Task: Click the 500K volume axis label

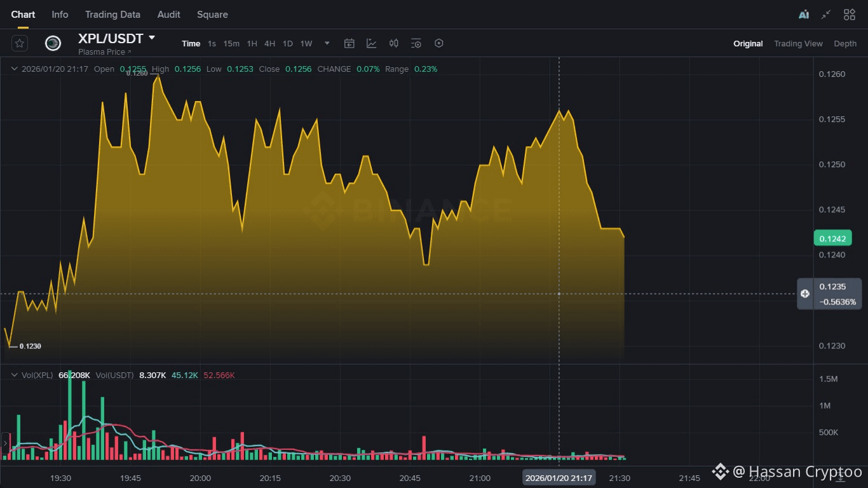Action: (829, 433)
